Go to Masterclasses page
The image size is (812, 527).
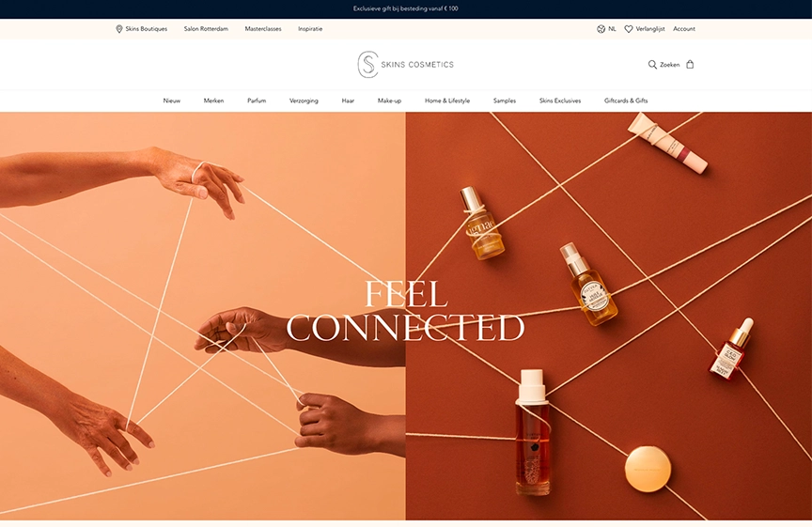coord(263,29)
